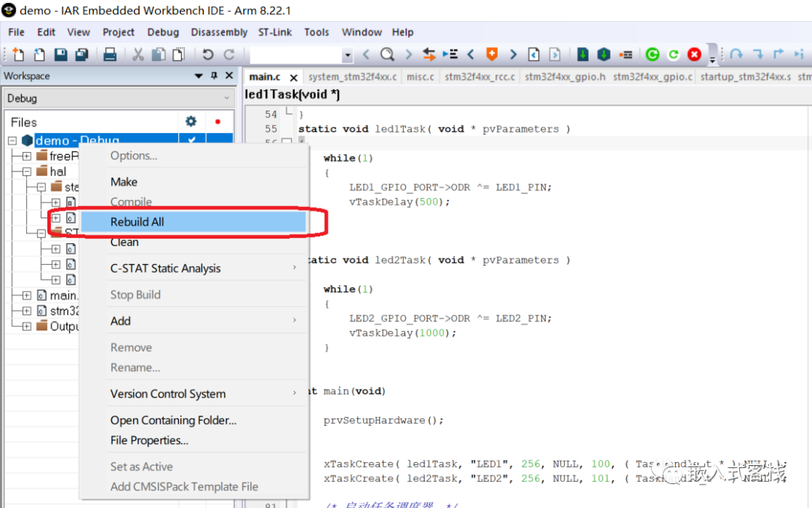The height and width of the screenshot is (508, 812).
Task: Open the Add submenu
Action: point(194,321)
